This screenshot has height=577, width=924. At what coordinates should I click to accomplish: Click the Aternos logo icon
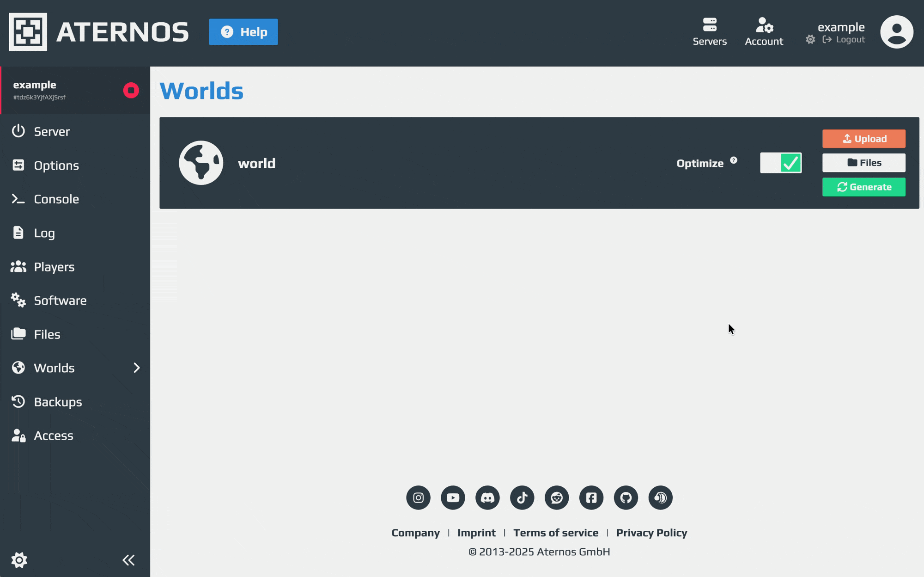pos(28,32)
